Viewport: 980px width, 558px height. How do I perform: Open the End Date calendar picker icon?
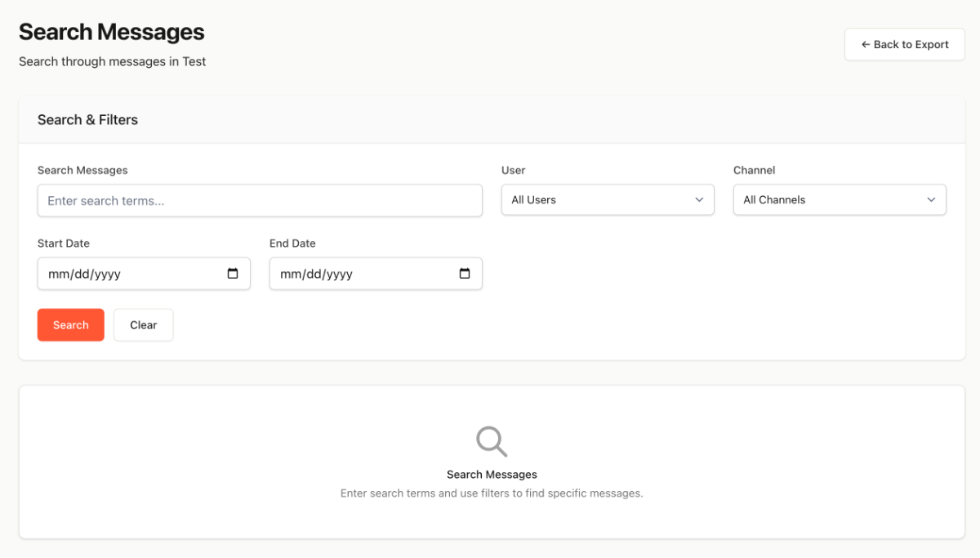(465, 274)
